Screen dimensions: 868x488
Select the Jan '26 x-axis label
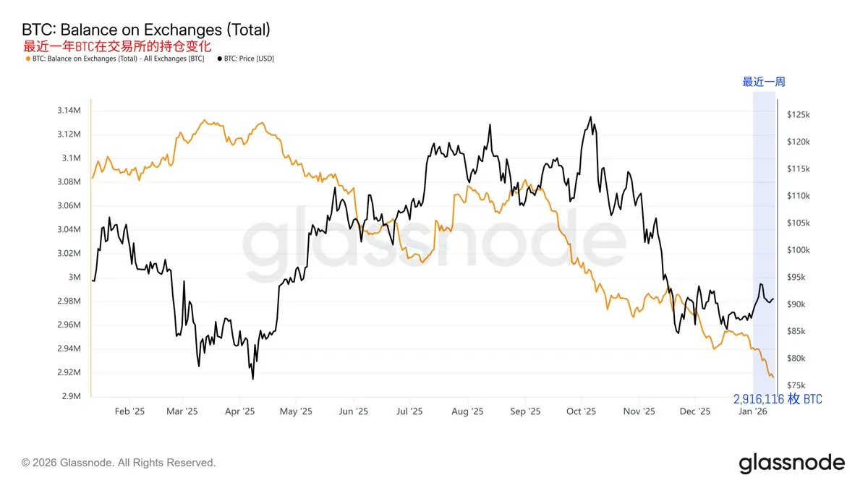[752, 411]
